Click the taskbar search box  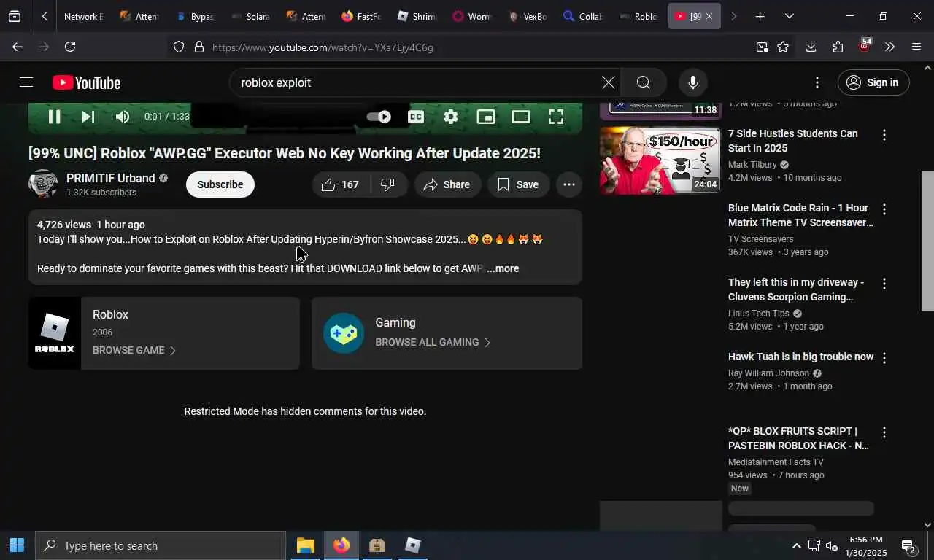pyautogui.click(x=161, y=545)
